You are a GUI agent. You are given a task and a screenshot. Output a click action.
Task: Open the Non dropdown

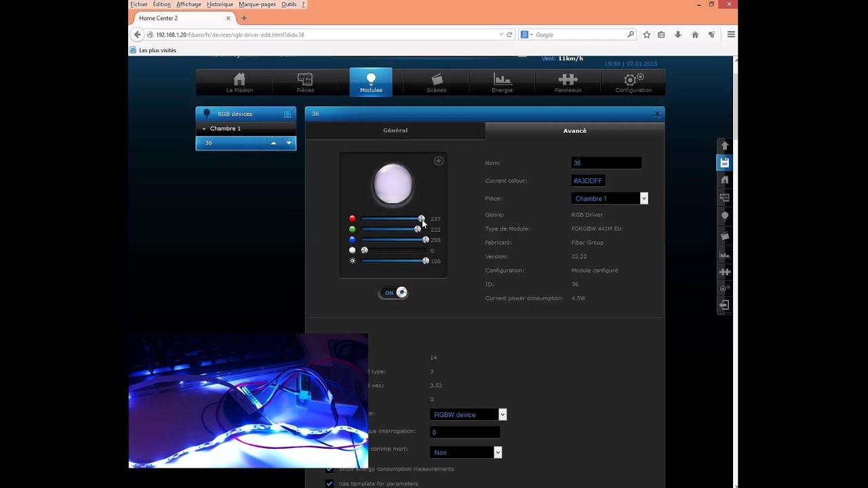[x=466, y=453]
